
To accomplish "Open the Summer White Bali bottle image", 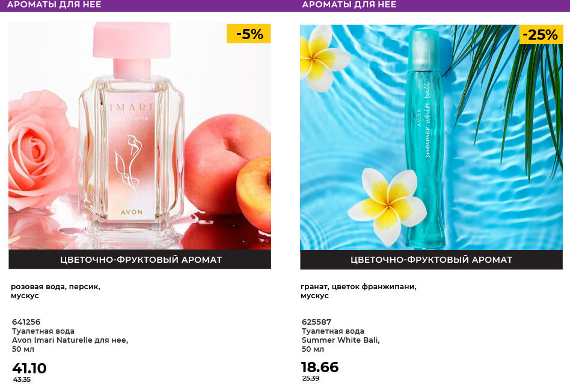I will (431, 137).
